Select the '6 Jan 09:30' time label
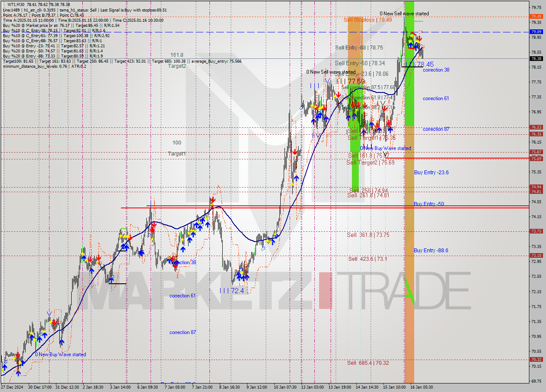Viewport: 546px width, 392px height. point(148,387)
